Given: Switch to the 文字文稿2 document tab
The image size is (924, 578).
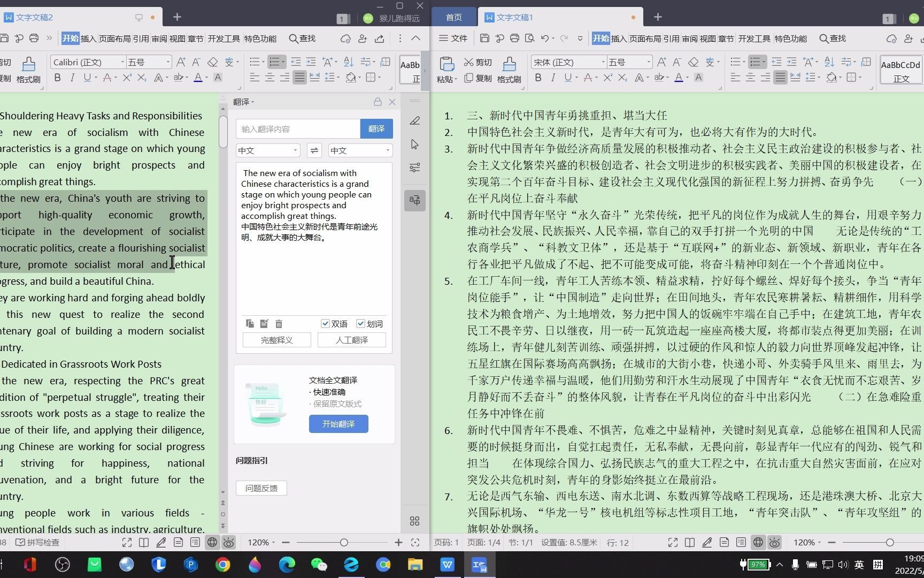Looking at the screenshot, I should click(34, 17).
